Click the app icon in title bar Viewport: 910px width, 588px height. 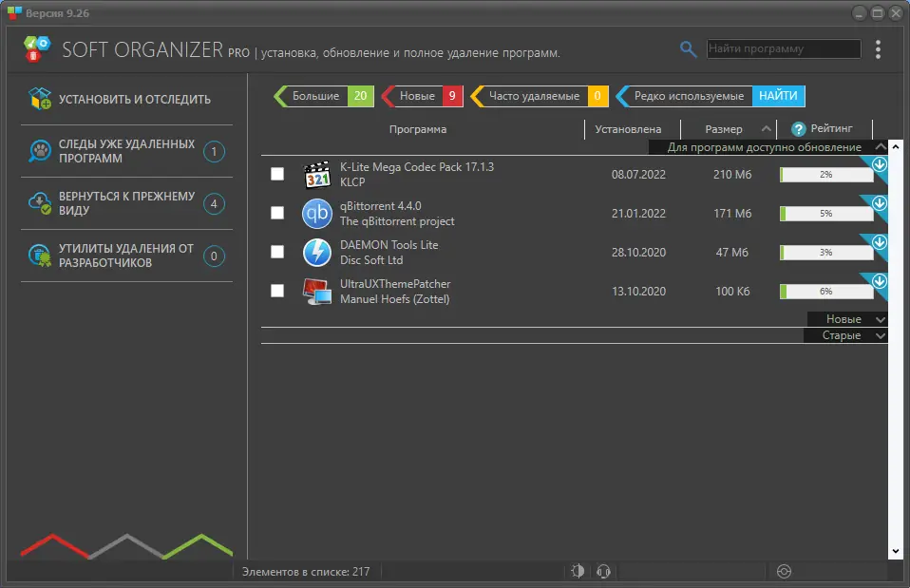(x=14, y=12)
